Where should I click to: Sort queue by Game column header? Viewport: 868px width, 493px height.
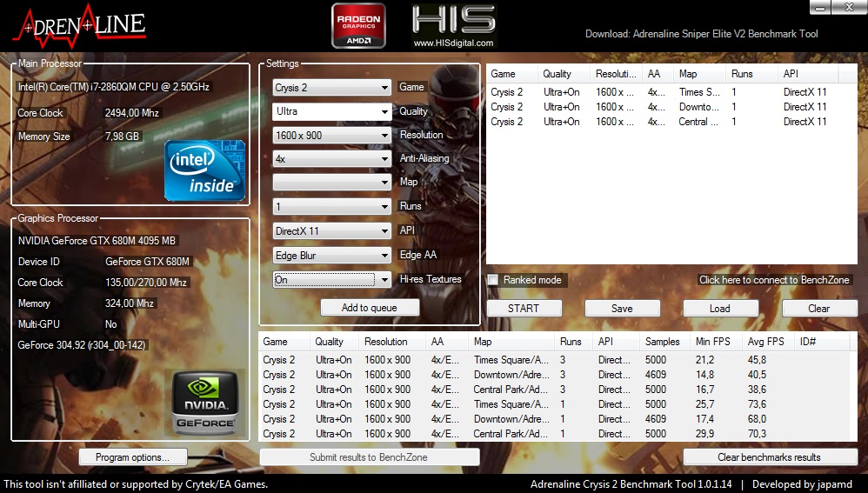click(511, 74)
